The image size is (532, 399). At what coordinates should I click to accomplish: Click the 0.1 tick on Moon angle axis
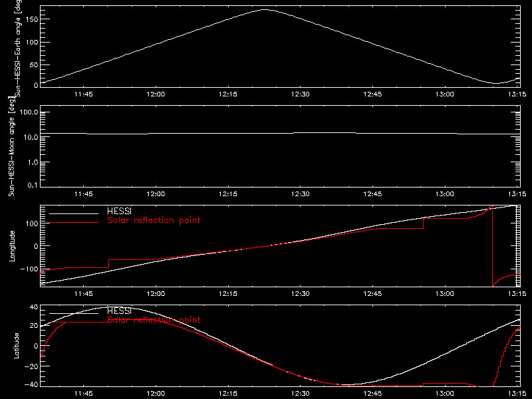pyautogui.click(x=33, y=186)
